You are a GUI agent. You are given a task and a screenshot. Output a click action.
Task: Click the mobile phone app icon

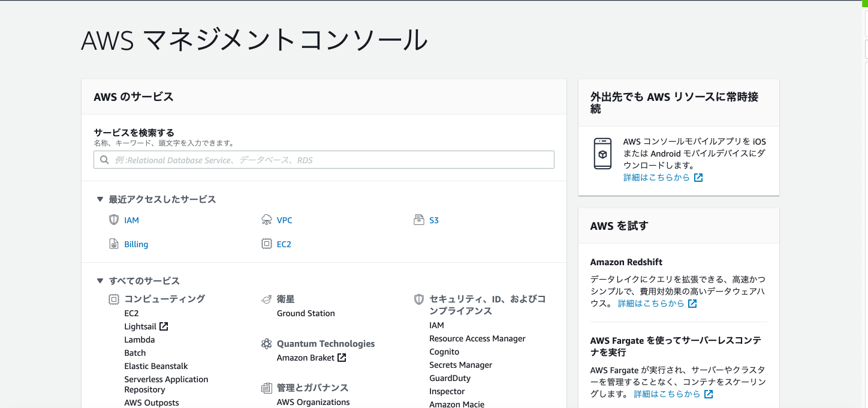[x=602, y=154]
